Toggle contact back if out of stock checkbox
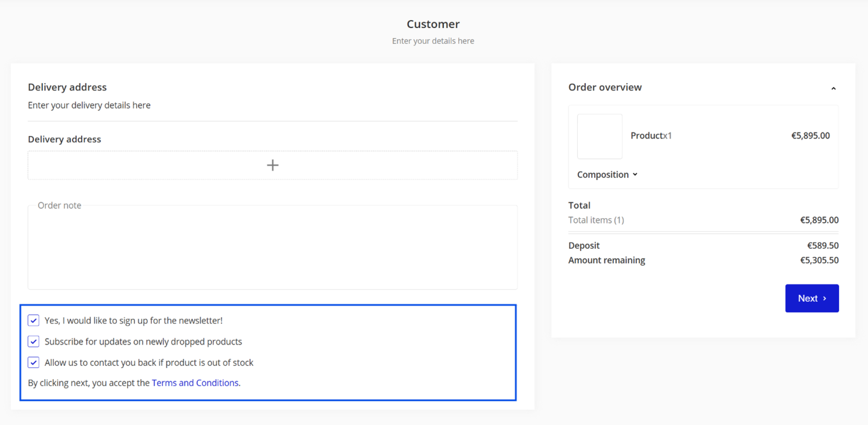Image resolution: width=868 pixels, height=425 pixels. [33, 363]
